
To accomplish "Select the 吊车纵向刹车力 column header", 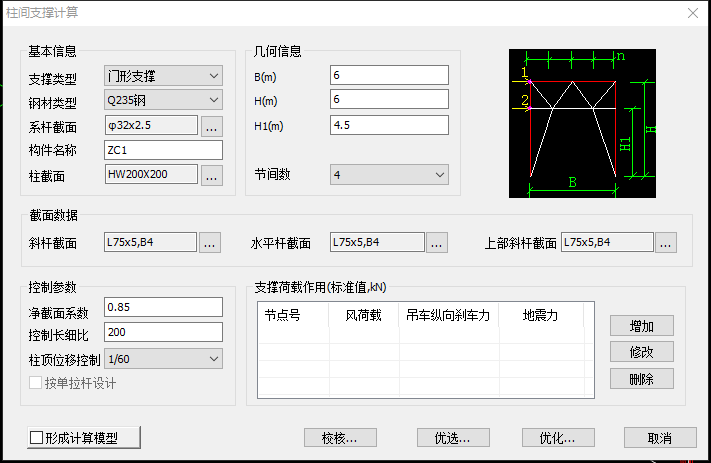I will [448, 315].
